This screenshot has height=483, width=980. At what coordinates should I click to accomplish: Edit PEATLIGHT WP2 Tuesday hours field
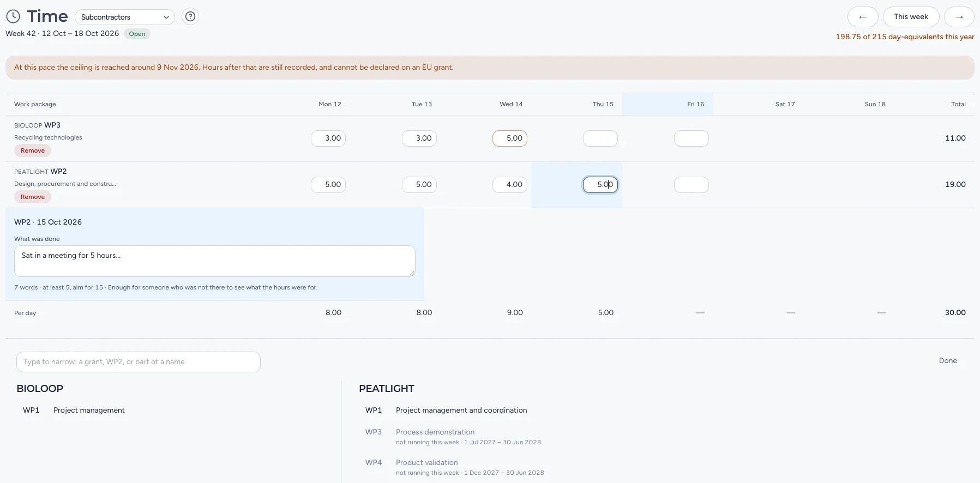[x=419, y=185]
